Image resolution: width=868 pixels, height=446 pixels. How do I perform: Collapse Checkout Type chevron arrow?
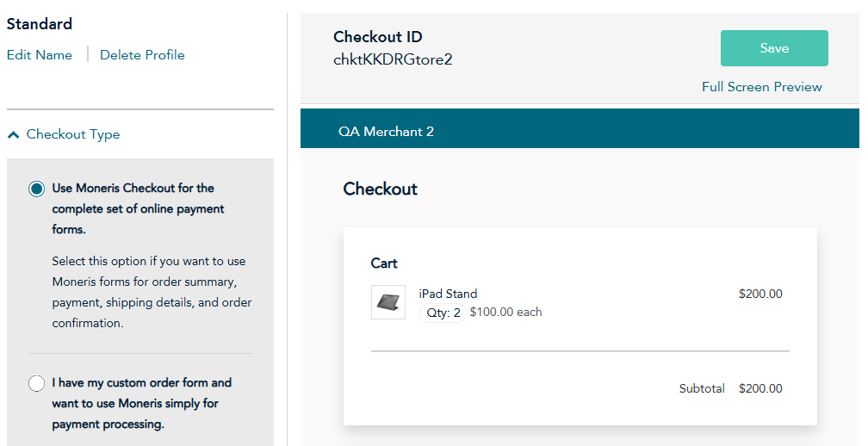click(14, 134)
